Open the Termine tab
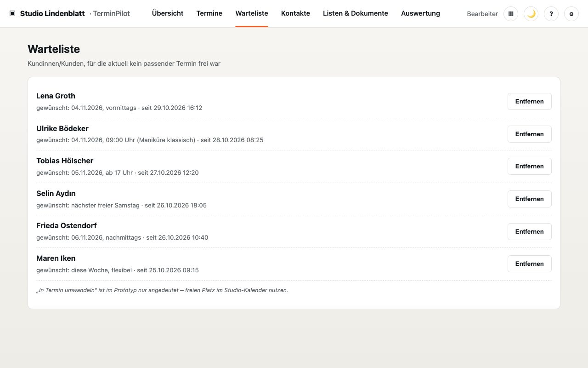 (209, 13)
